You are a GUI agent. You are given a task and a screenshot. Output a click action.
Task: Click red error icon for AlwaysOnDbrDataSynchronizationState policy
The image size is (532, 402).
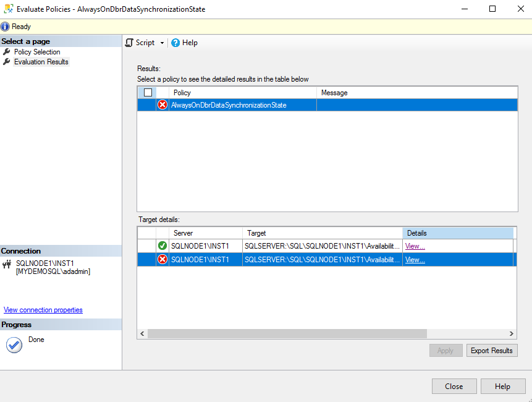coord(163,105)
